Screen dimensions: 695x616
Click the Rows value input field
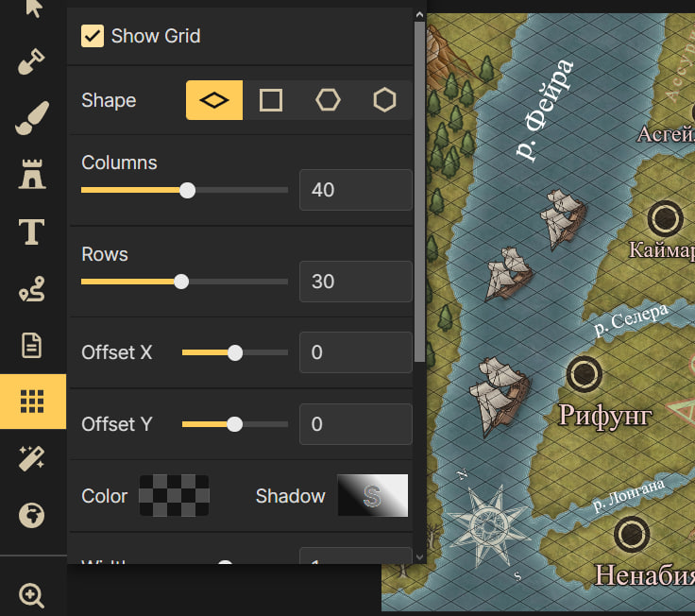pyautogui.click(x=355, y=282)
